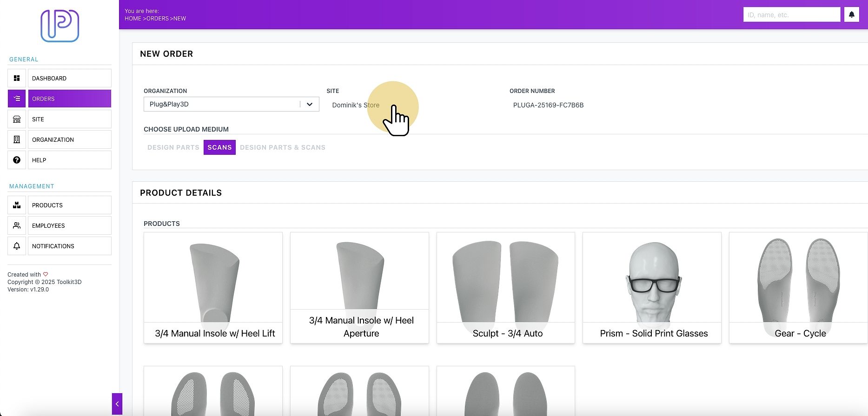Open the Employees menu item
The width and height of the screenshot is (868, 416).
69,225
